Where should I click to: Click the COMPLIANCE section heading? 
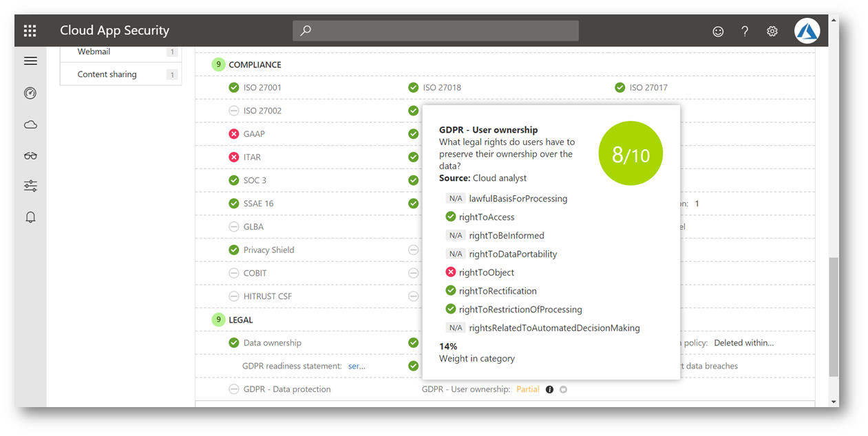(255, 65)
